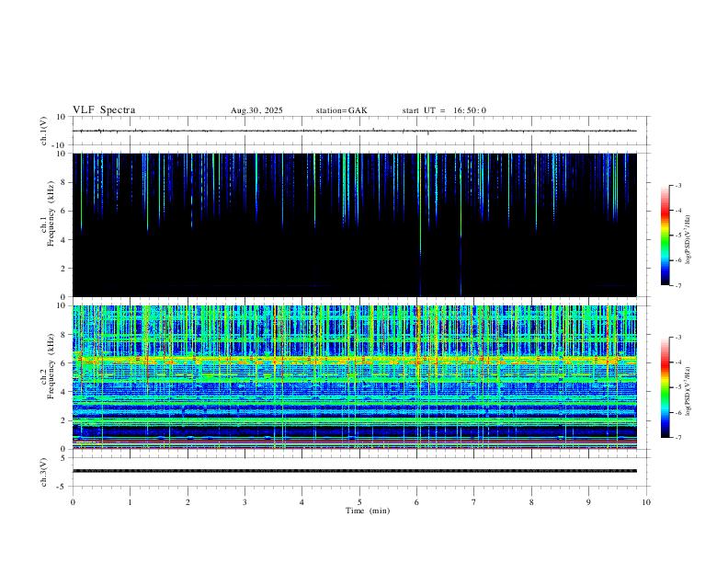Image resolution: width=728 pixels, height=563 pixels.
Task: Click the "Time (min)" x-axis label
Action: [368, 511]
